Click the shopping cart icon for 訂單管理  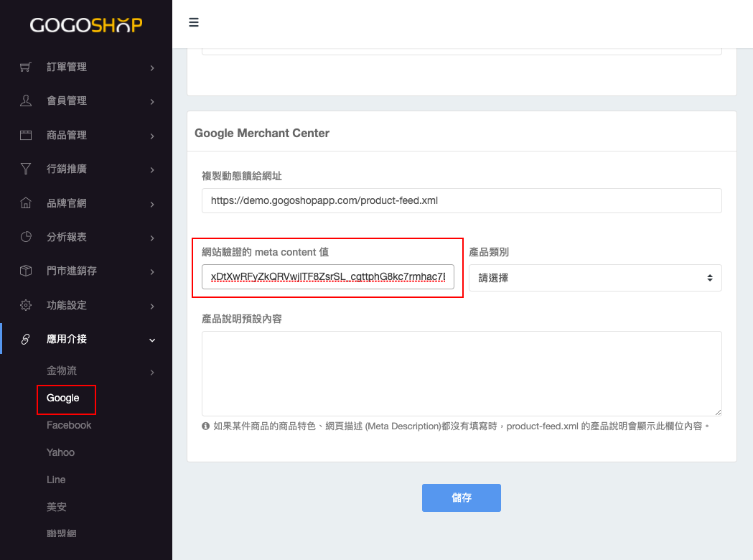[x=26, y=67]
